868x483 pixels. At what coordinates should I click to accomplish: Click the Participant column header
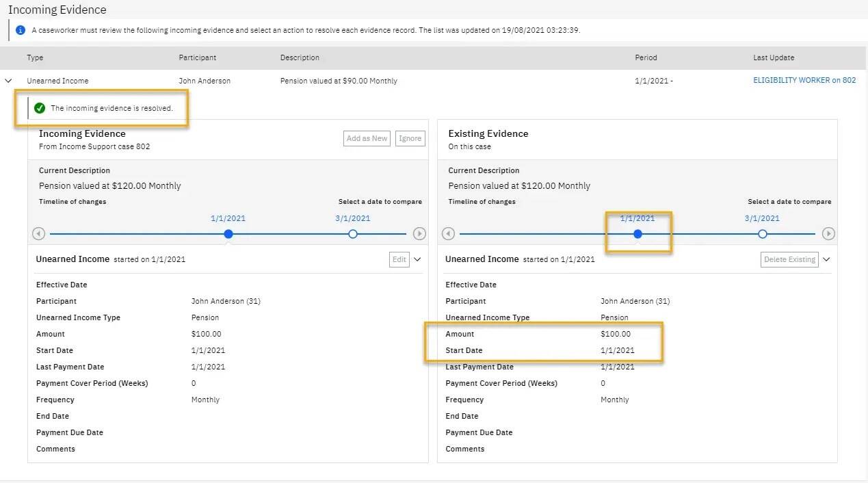pyautogui.click(x=198, y=57)
